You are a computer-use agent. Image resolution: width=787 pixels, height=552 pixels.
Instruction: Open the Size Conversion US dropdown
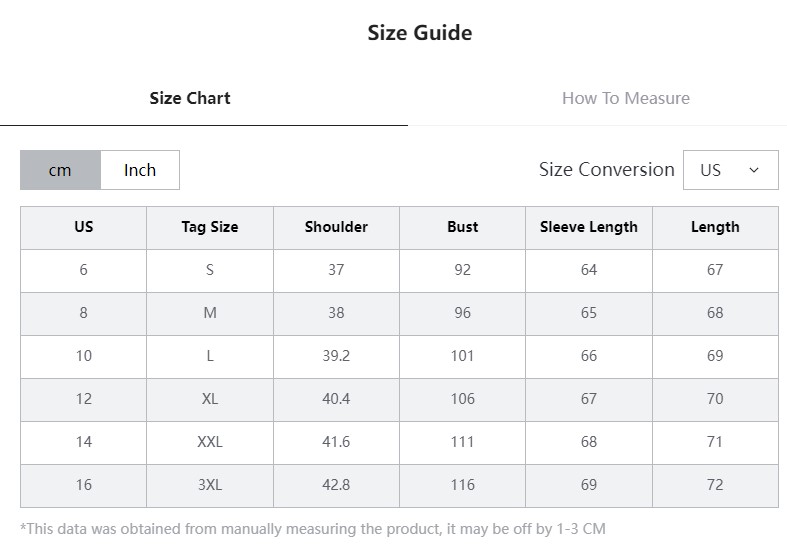click(731, 170)
